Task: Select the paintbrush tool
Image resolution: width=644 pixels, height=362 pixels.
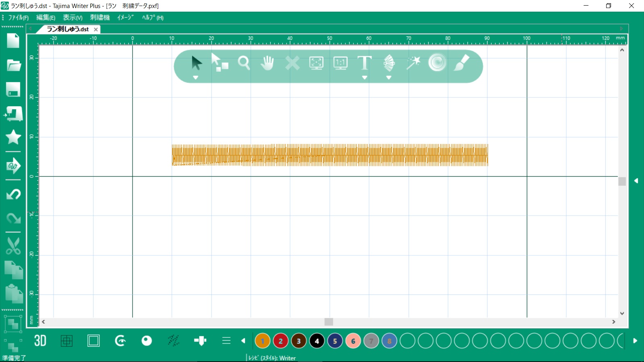Action: [462, 63]
